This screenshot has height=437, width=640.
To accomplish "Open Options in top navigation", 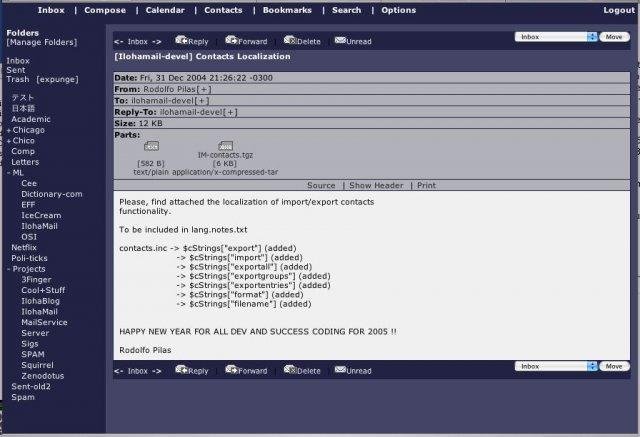I will [398, 10].
